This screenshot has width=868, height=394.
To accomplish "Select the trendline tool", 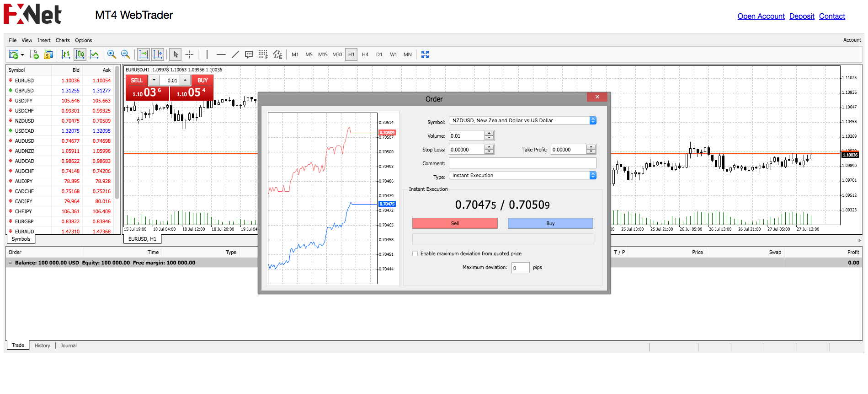I will click(x=235, y=54).
